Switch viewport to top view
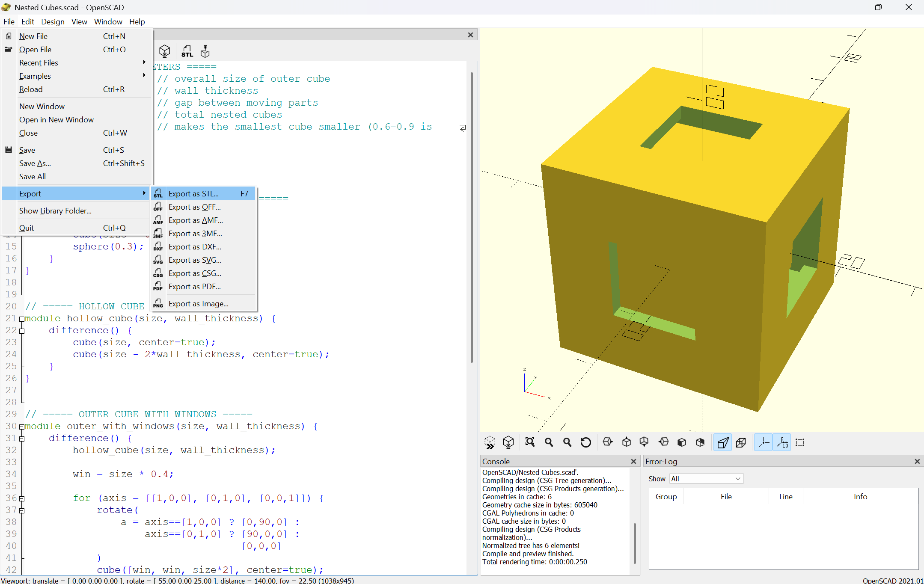 (x=627, y=442)
